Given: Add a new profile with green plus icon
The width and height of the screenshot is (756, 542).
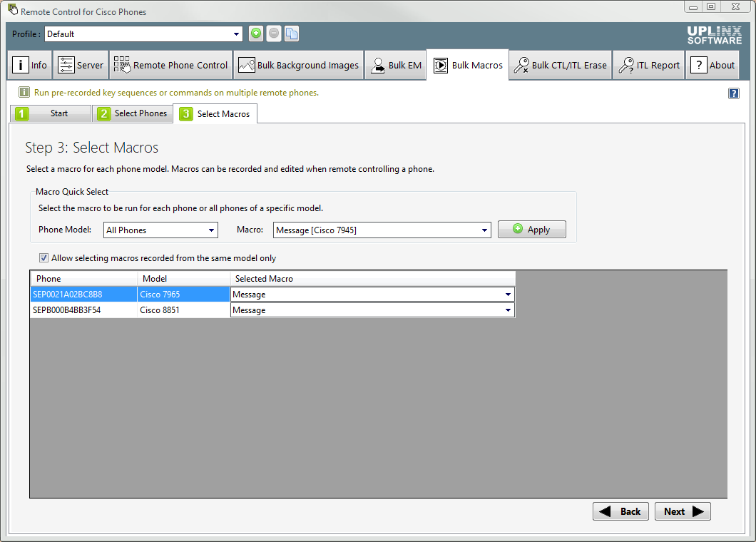Looking at the screenshot, I should tap(256, 34).
